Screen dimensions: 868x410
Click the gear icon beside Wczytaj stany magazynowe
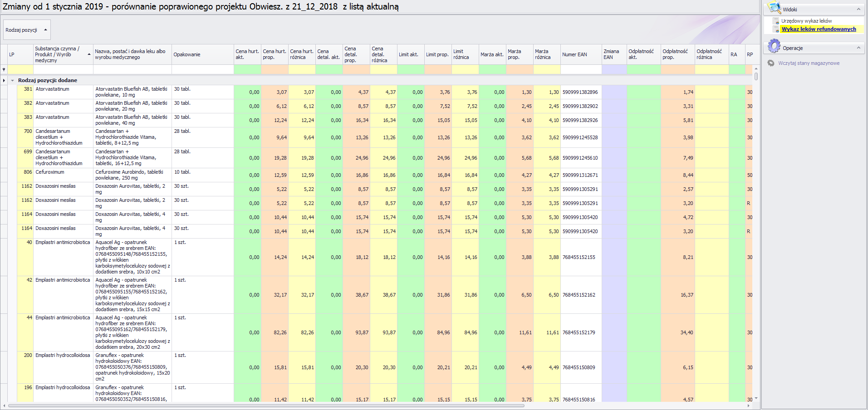[x=771, y=63]
